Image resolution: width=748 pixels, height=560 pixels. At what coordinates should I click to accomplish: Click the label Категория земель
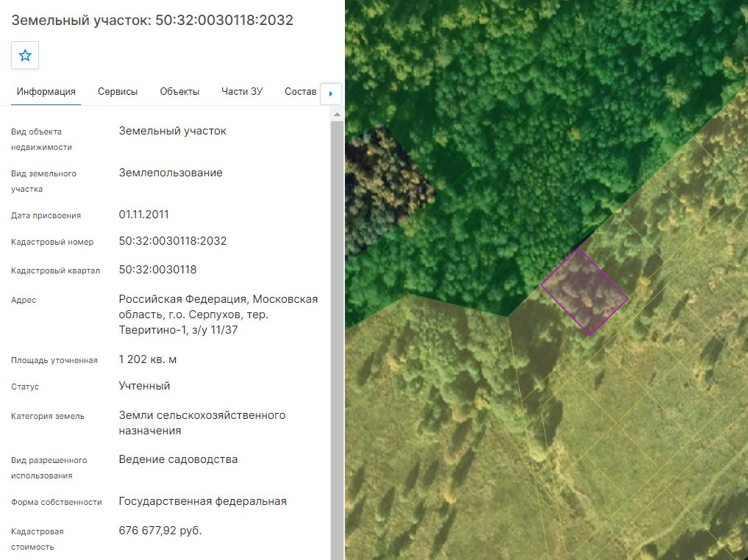[48, 416]
